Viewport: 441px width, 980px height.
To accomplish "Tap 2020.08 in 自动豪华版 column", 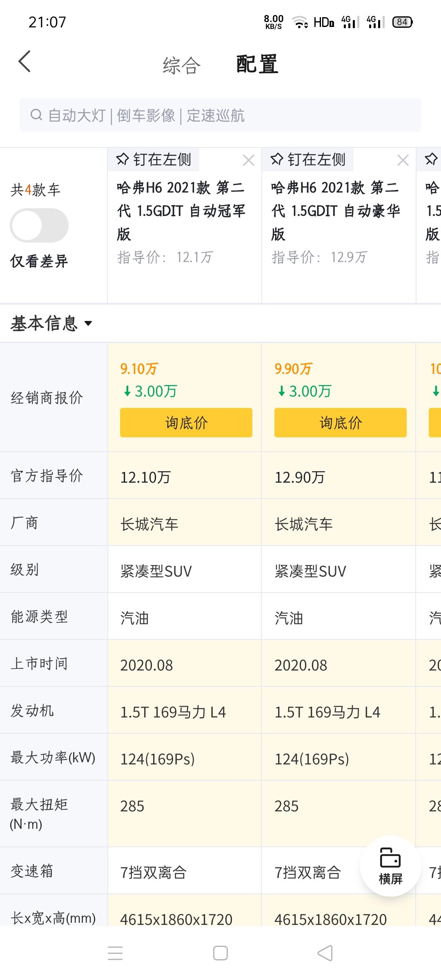I will [301, 665].
